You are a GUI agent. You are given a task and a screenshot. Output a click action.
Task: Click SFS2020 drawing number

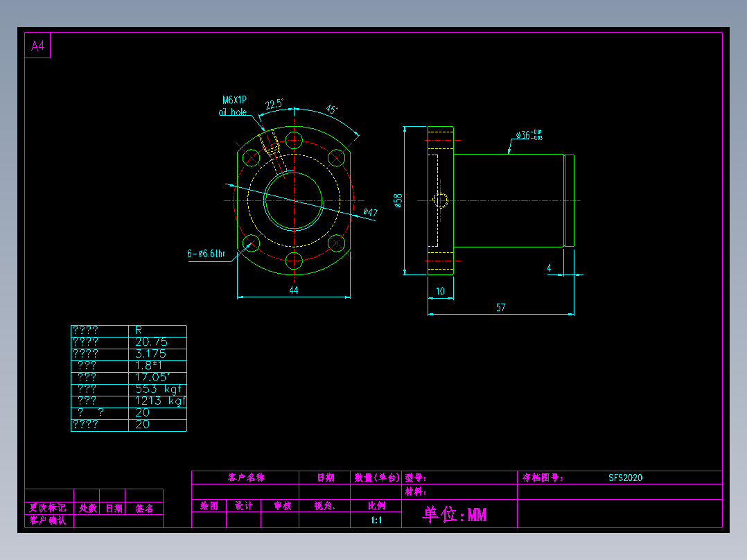[x=625, y=478]
